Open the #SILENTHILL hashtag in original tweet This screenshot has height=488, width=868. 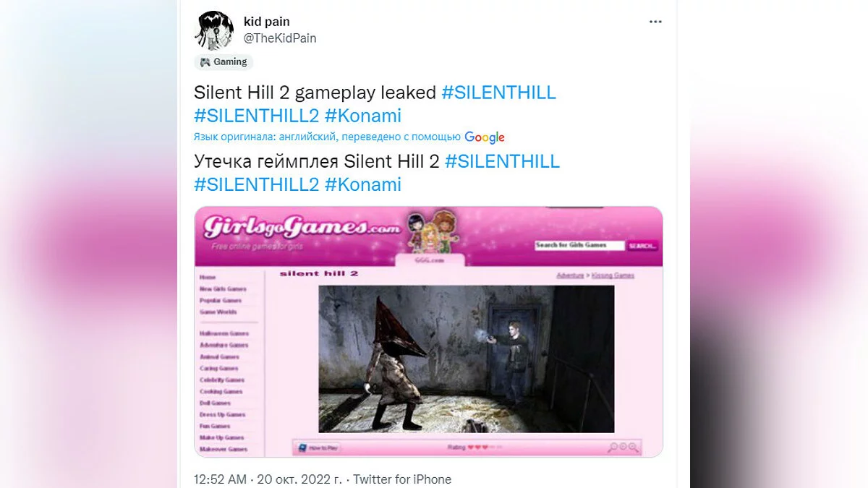[498, 93]
